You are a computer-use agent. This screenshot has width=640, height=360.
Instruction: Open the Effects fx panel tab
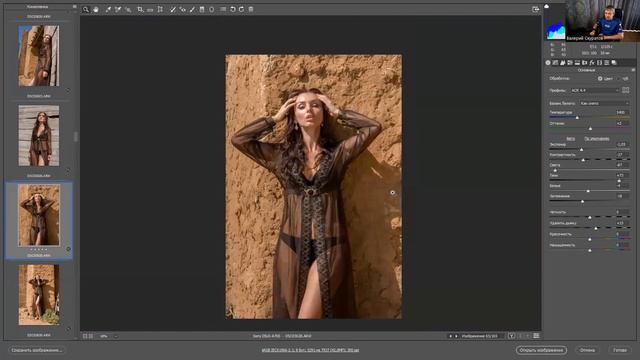click(x=592, y=62)
